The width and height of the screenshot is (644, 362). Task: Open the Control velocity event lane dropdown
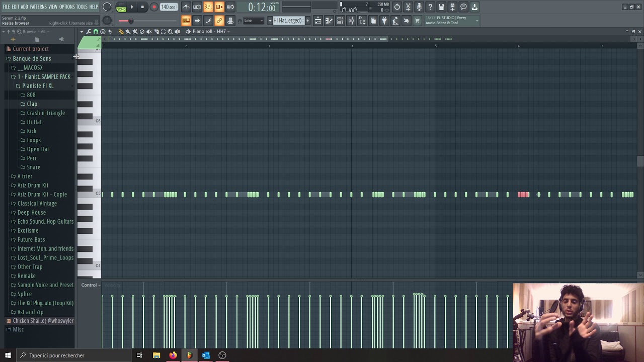[x=91, y=285]
